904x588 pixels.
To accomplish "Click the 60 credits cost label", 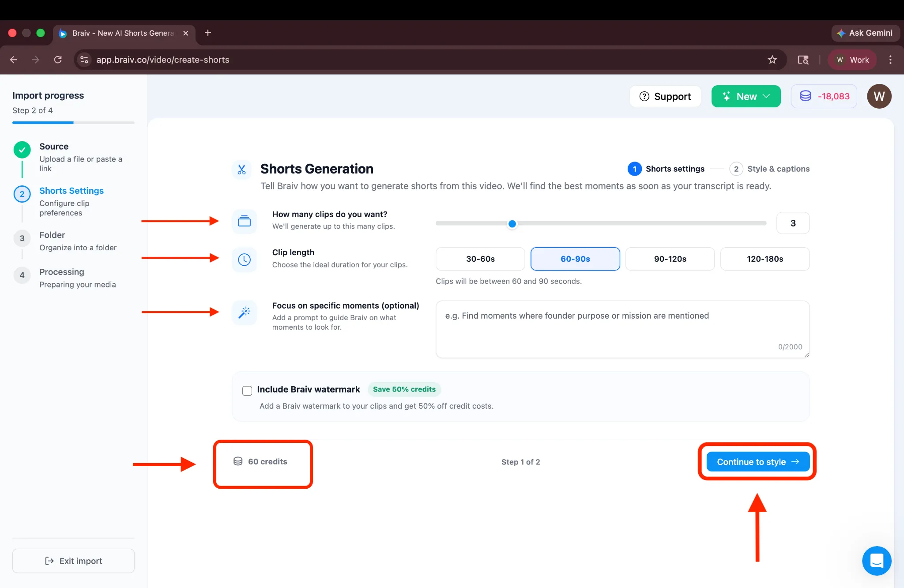I will pos(260,462).
